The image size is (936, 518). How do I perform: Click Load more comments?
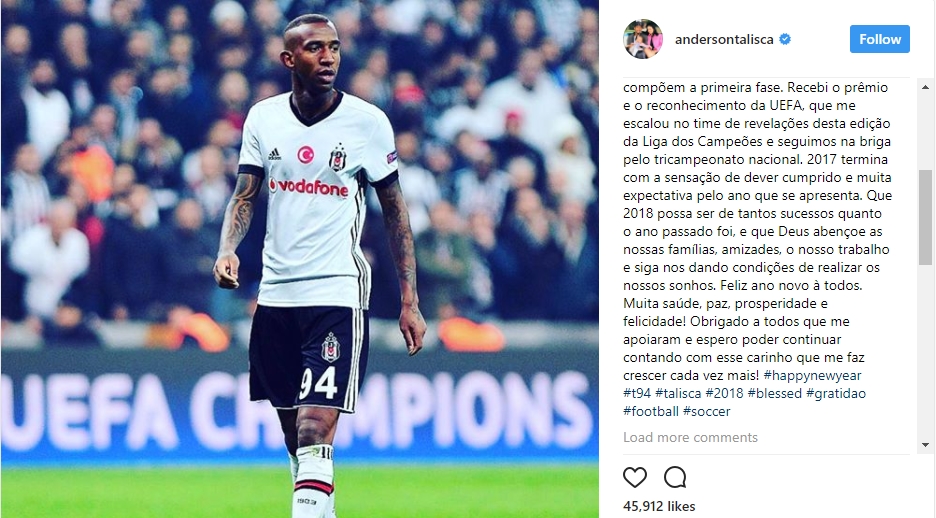[x=690, y=437]
